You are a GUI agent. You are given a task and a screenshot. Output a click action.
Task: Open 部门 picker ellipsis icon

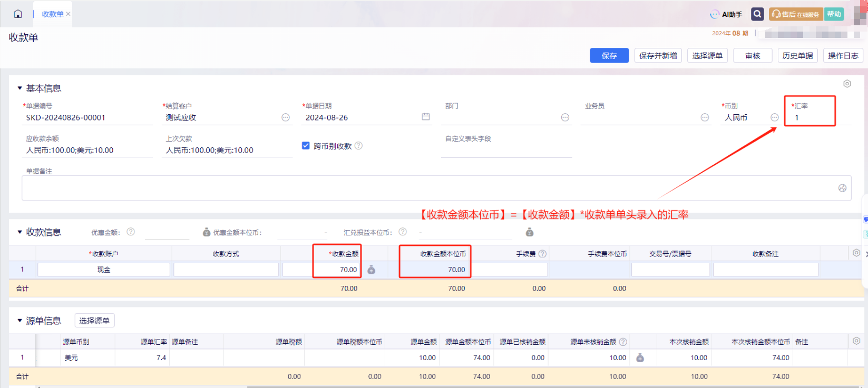tap(565, 117)
